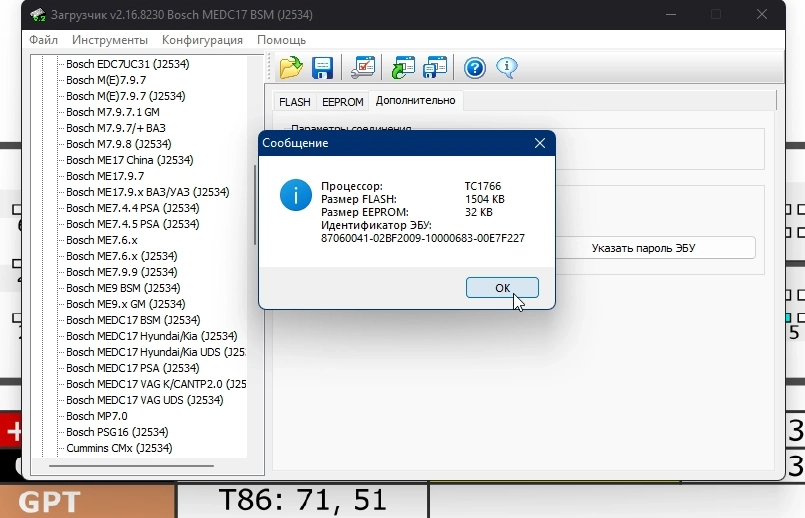The width and height of the screenshot is (805, 518).
Task: Click the ECU identifier 87060041-02BF2009 text
Action: 423,238
